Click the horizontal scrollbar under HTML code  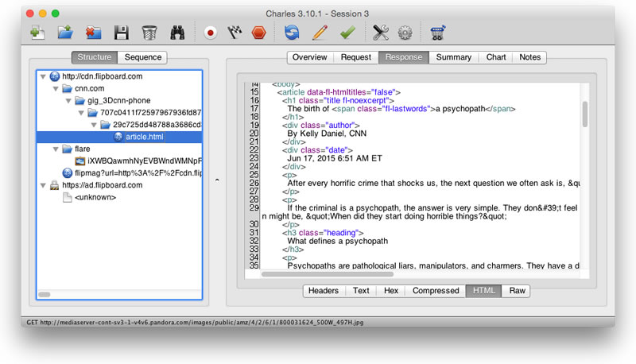(x=328, y=274)
